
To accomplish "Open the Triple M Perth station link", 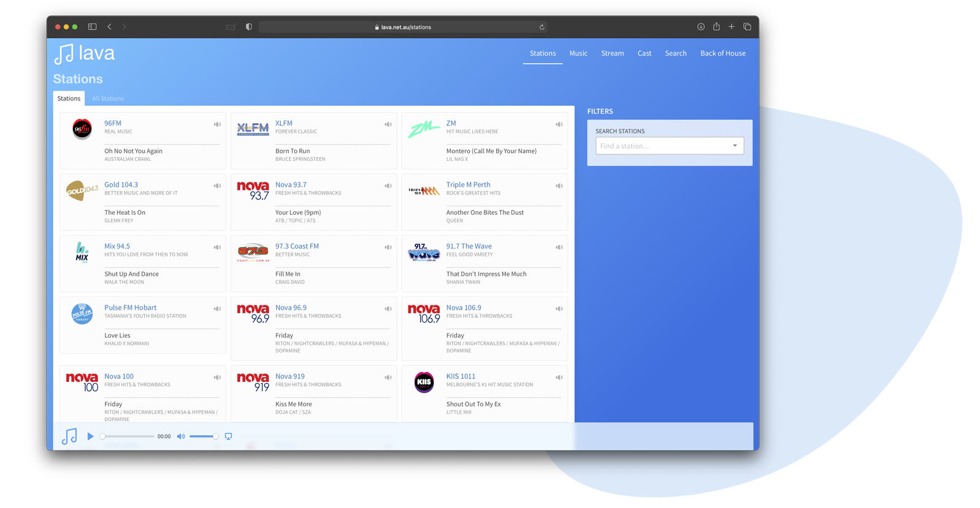I will [468, 185].
